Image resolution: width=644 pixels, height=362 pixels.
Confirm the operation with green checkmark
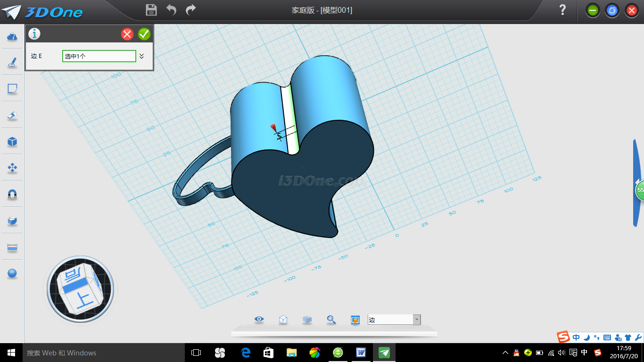[x=144, y=34]
